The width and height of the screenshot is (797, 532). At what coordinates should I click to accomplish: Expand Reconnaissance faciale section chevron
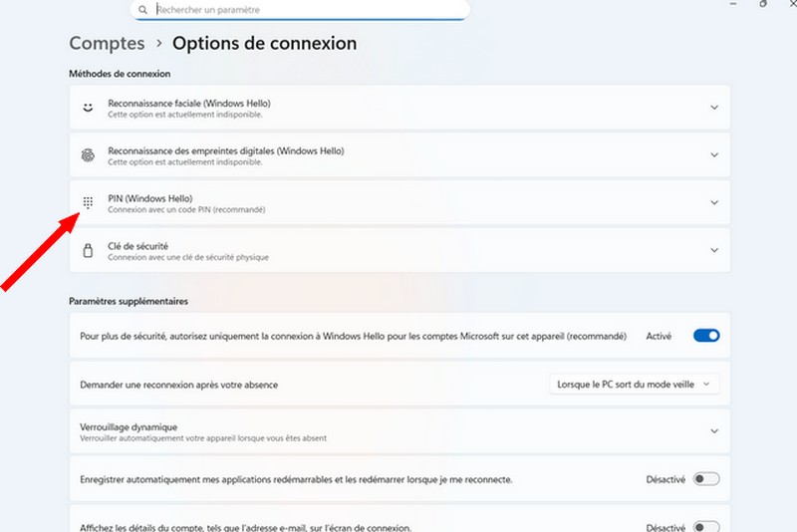(714, 107)
